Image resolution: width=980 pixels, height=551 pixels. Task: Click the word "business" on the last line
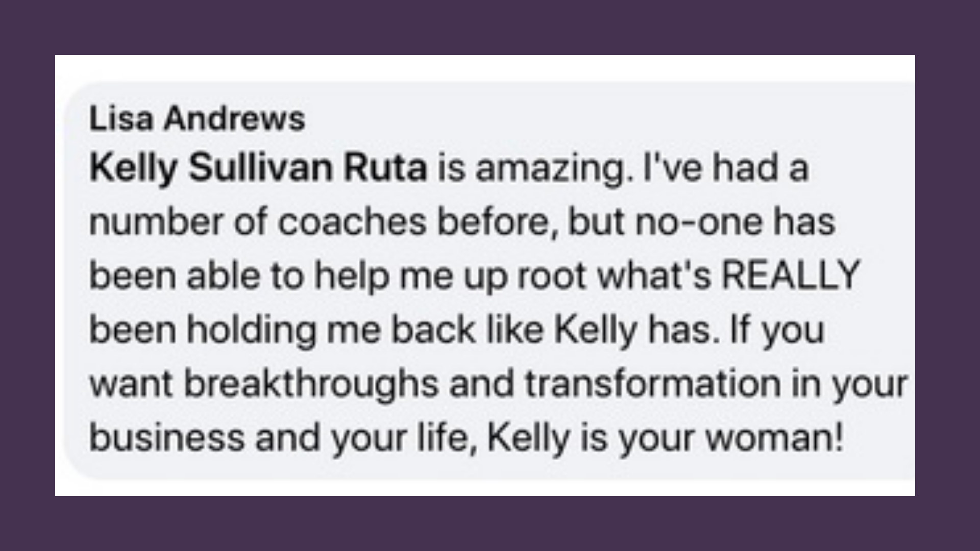coord(167,437)
